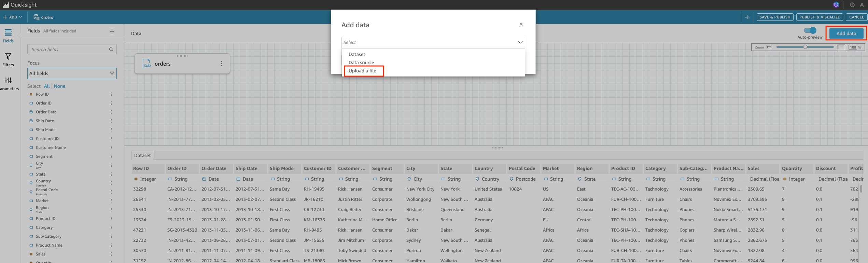Click the Integer type icon under Row ID
Viewport: 868px width, 263px height.
pyautogui.click(x=136, y=179)
